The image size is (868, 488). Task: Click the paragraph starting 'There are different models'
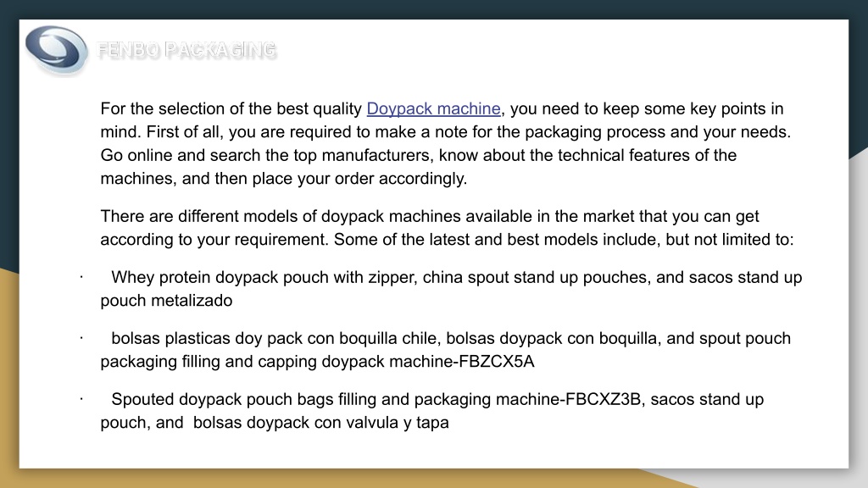pyautogui.click(x=447, y=227)
